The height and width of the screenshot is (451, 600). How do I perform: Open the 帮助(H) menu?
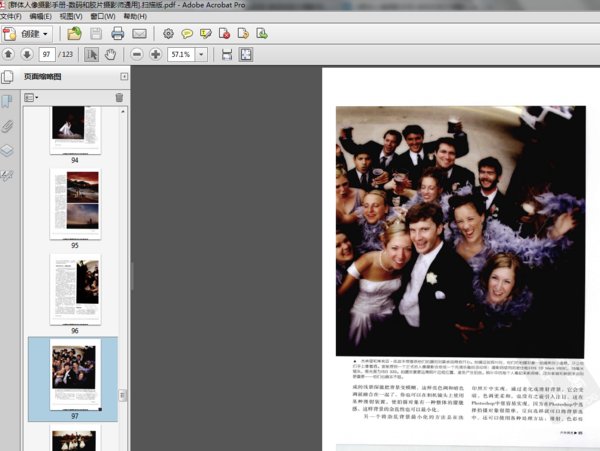coord(135,16)
